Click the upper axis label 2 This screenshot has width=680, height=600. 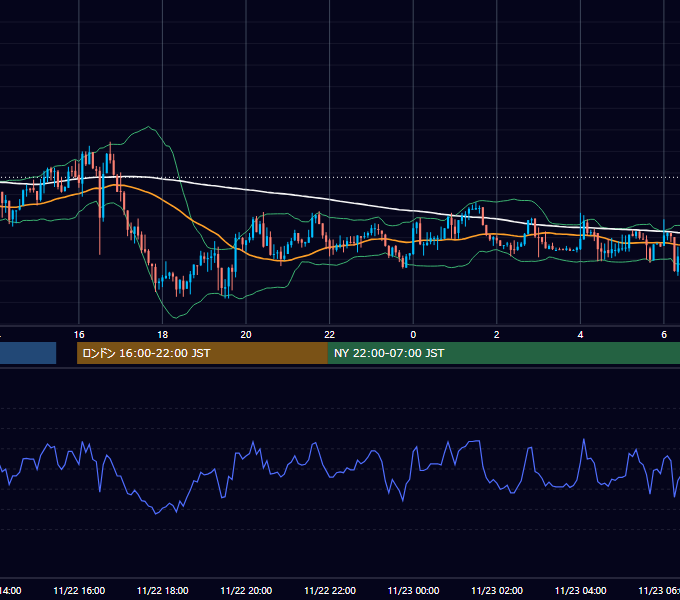[497, 335]
